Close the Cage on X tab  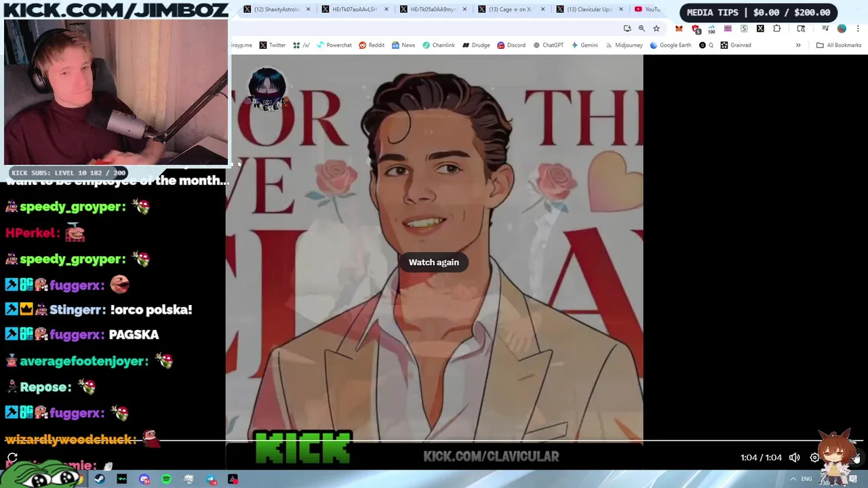click(x=542, y=9)
